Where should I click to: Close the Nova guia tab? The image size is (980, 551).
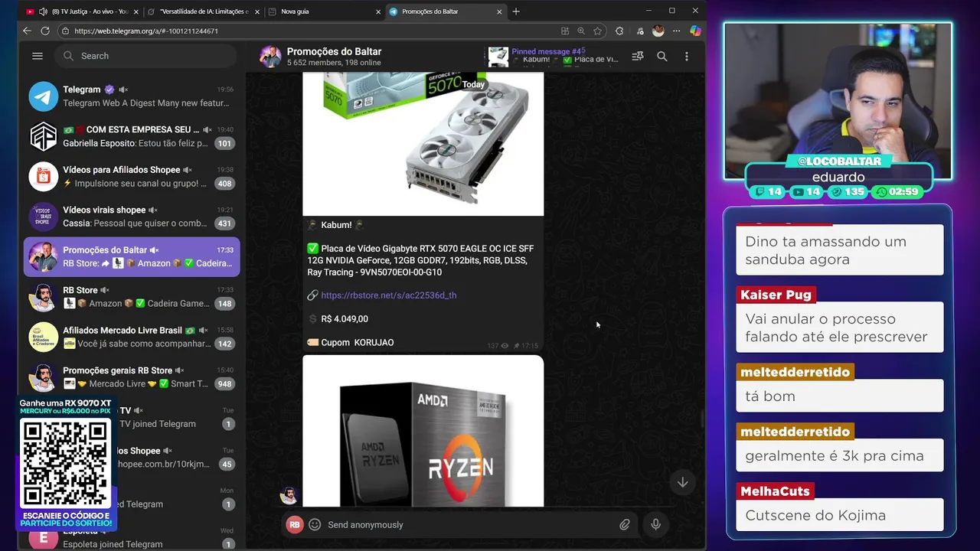coord(378,11)
